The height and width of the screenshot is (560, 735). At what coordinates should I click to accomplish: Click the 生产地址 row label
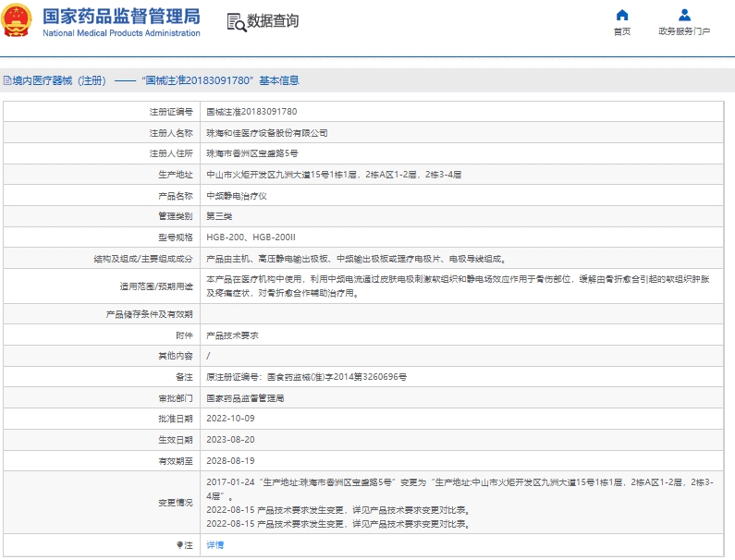pyautogui.click(x=176, y=175)
